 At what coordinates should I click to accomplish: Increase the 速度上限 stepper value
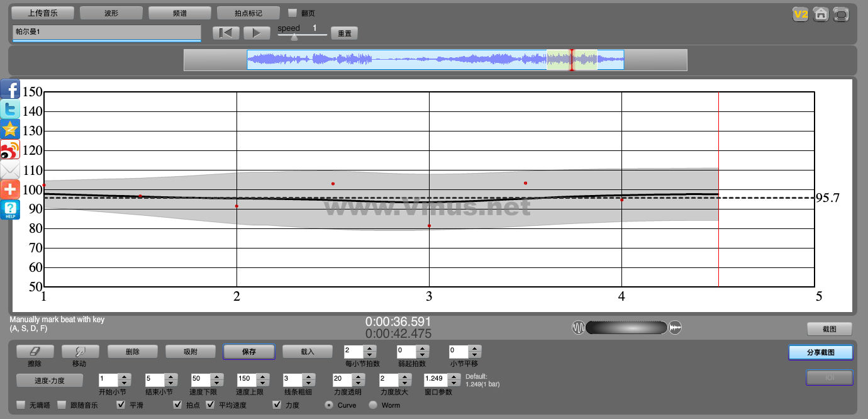(x=262, y=377)
